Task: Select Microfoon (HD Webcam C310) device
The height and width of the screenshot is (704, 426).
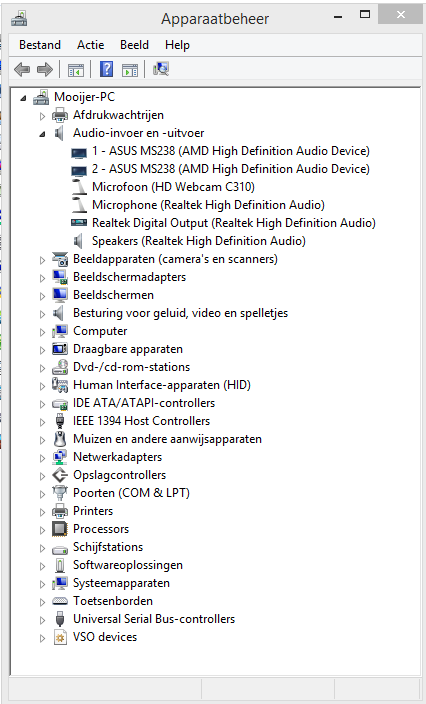Action: (173, 187)
